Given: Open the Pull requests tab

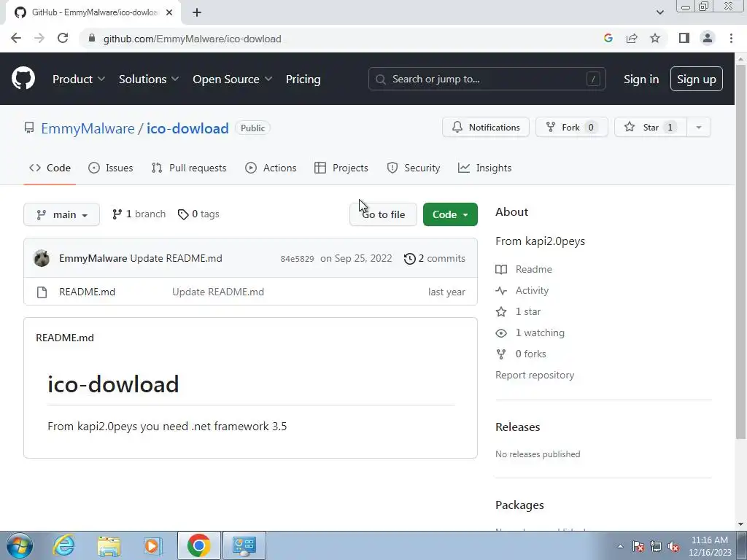Looking at the screenshot, I should (189, 168).
